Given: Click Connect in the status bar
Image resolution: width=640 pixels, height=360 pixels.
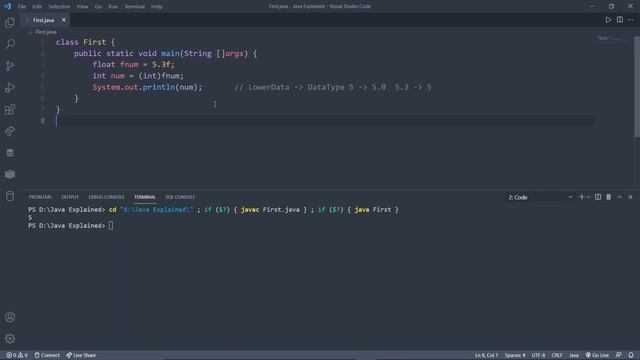Looking at the screenshot, I should coord(47,355).
